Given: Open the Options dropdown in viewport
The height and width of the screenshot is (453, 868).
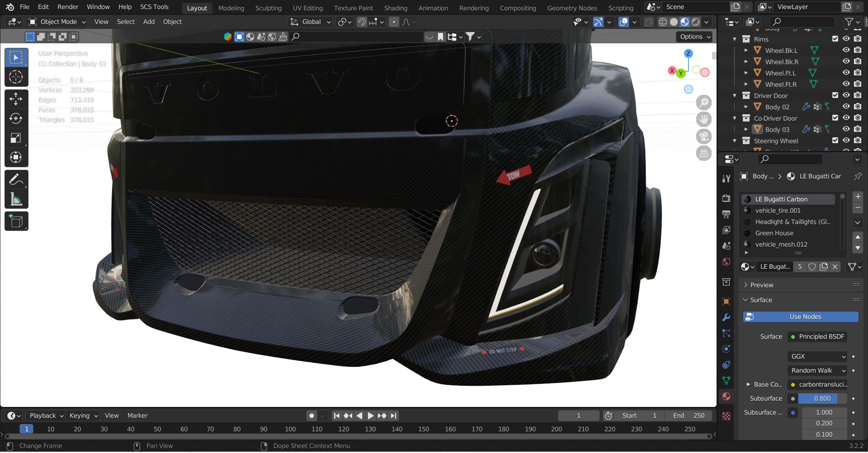Looking at the screenshot, I should point(694,37).
